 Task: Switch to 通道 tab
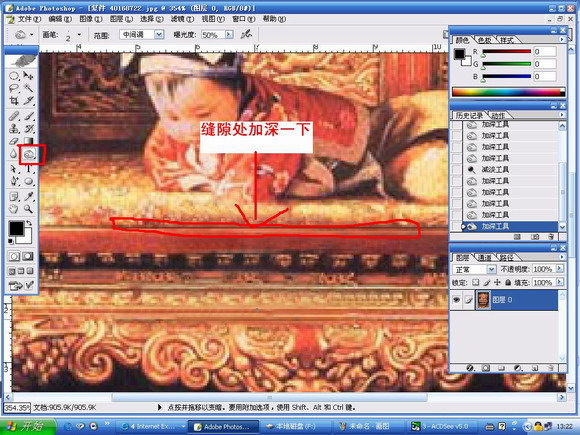pos(485,257)
